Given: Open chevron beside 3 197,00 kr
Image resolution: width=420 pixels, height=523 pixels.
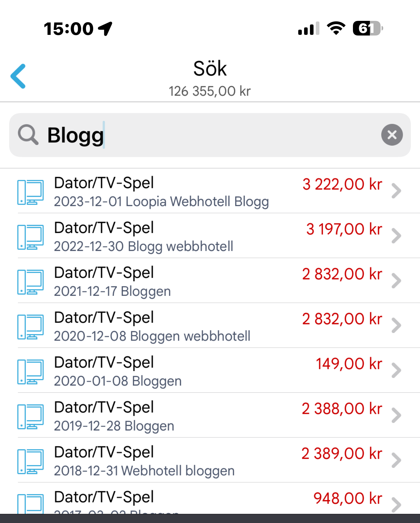Looking at the screenshot, I should point(396,236).
